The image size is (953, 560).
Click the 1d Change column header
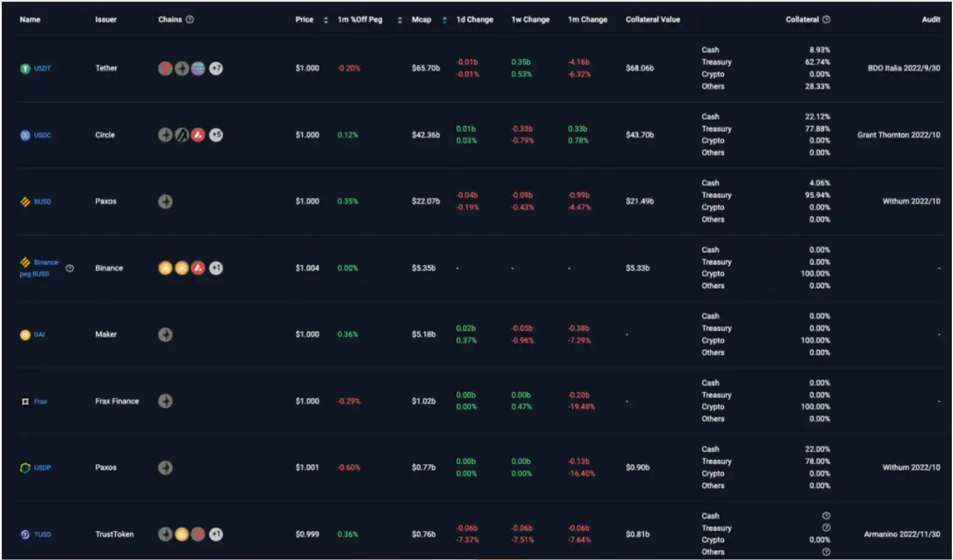(x=475, y=20)
